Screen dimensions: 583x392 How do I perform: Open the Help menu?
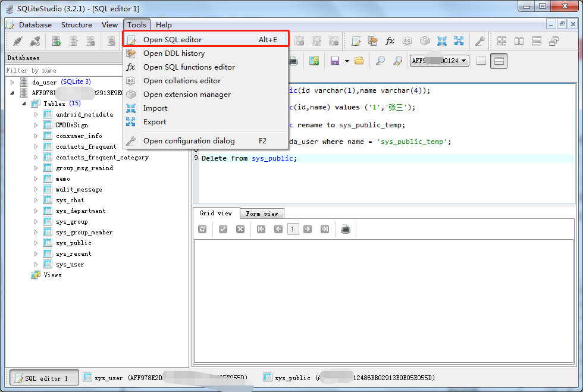coord(164,25)
